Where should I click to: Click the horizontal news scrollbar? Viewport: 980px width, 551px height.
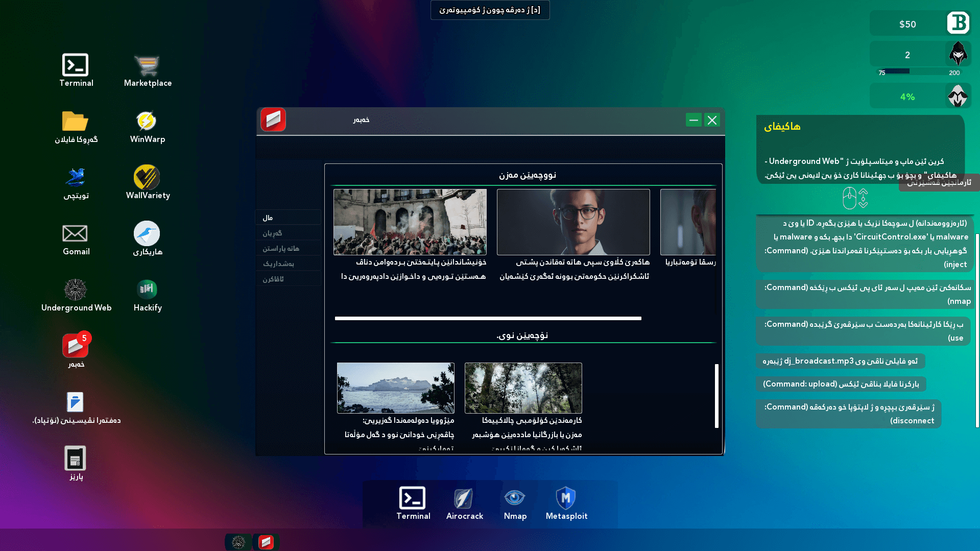point(488,318)
